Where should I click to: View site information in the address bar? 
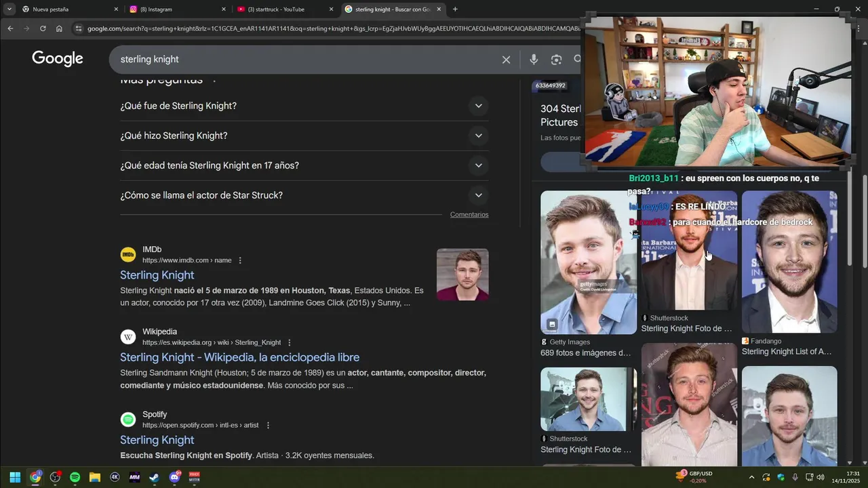pos(79,28)
